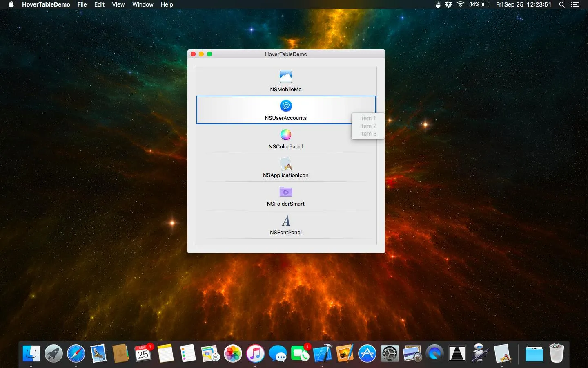Open Reminders from the Dock
The height and width of the screenshot is (368, 588).
pos(188,354)
